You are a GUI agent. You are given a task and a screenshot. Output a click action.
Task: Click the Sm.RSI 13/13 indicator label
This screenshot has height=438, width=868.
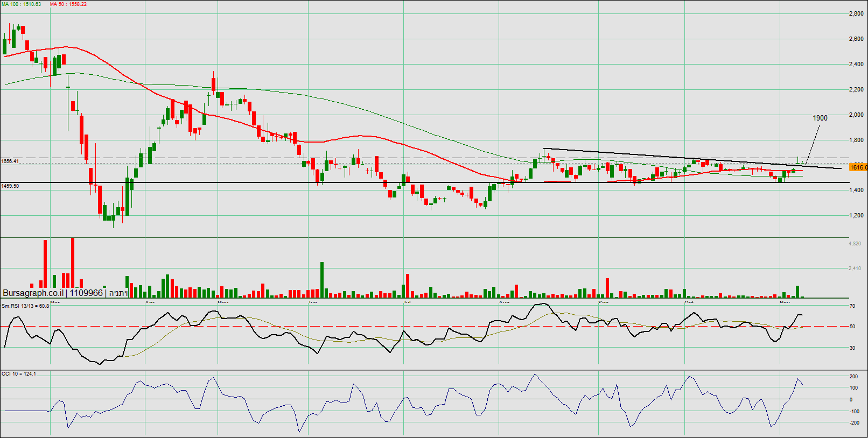[25, 306]
